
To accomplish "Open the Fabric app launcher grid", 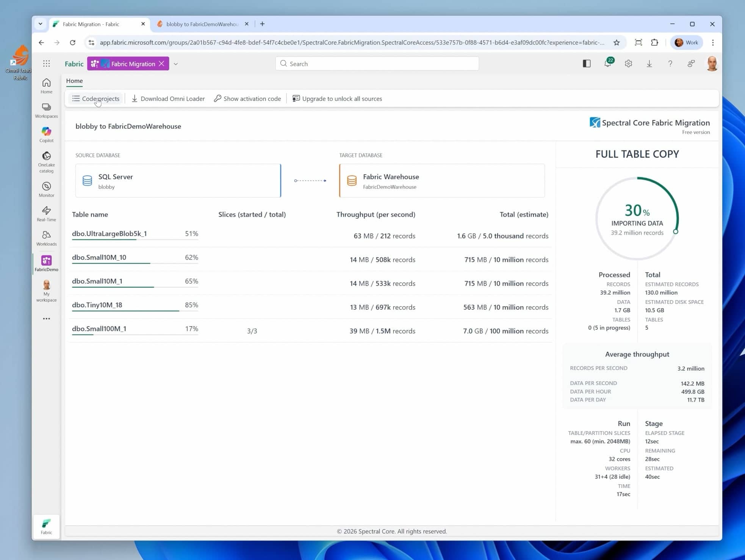I will [x=46, y=64].
